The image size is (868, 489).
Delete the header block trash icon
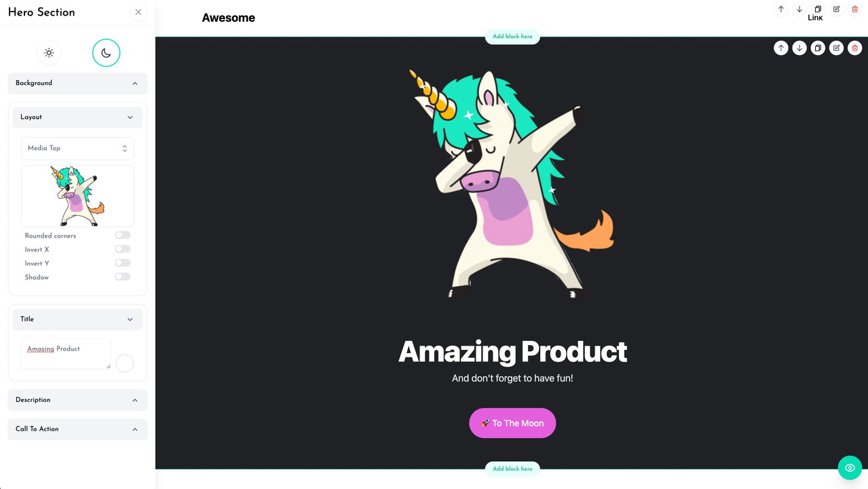854,10
